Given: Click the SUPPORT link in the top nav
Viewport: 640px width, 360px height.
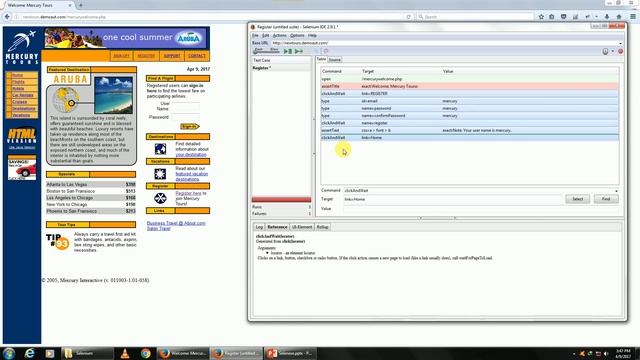Looking at the screenshot, I should coord(172,56).
